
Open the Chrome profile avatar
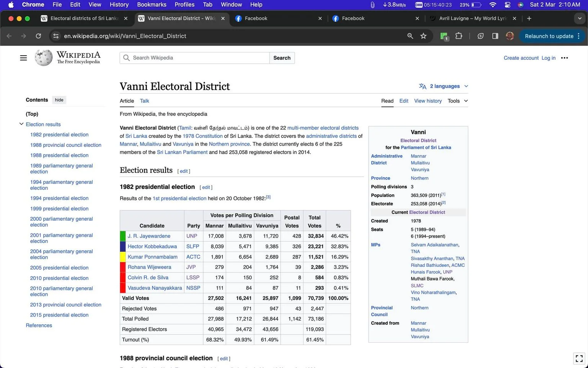coord(510,36)
